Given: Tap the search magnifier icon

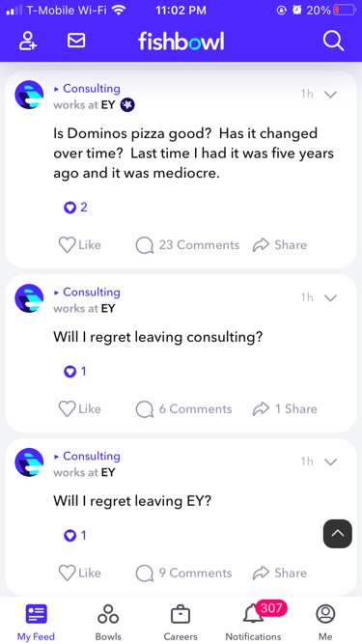Looking at the screenshot, I should click(x=333, y=42).
